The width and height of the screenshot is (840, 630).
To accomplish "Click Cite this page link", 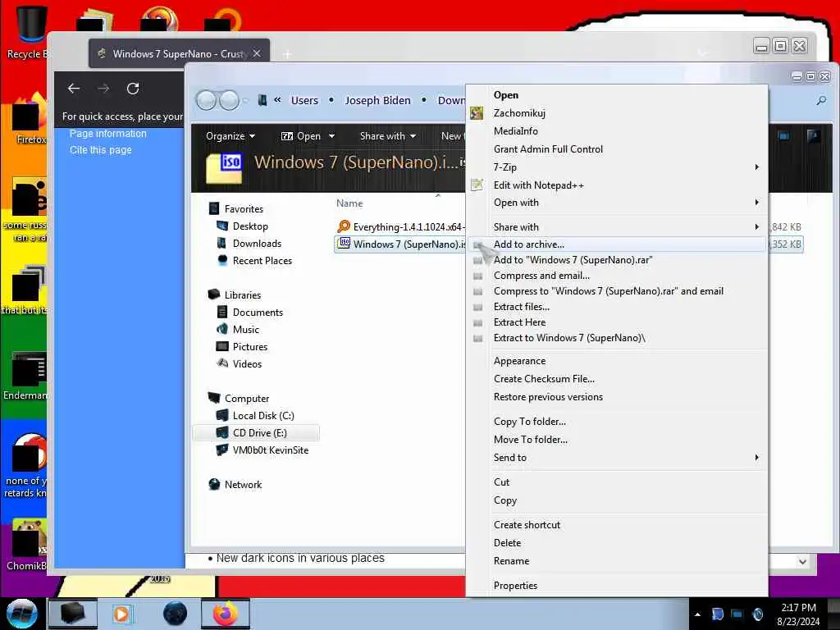I will click(100, 150).
